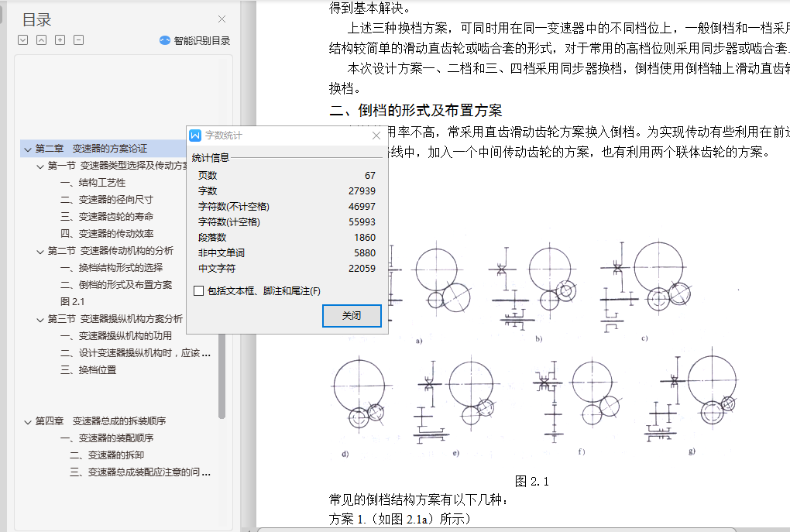Collapse the 第一节 变速器类型选择 chevron

(x=40, y=166)
